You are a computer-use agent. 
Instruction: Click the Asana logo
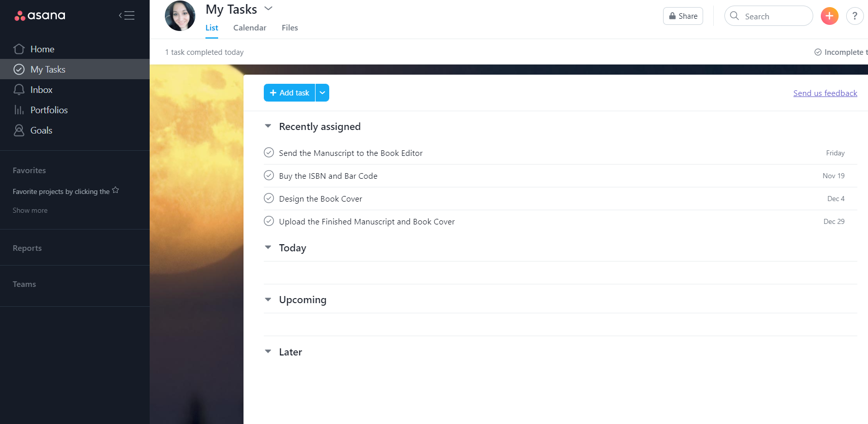(x=40, y=16)
